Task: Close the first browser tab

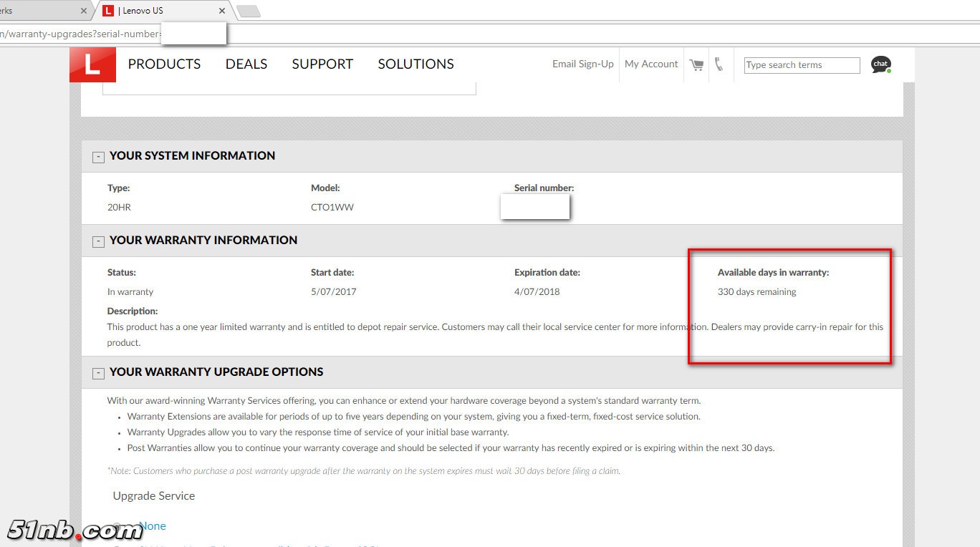Action: point(84,11)
